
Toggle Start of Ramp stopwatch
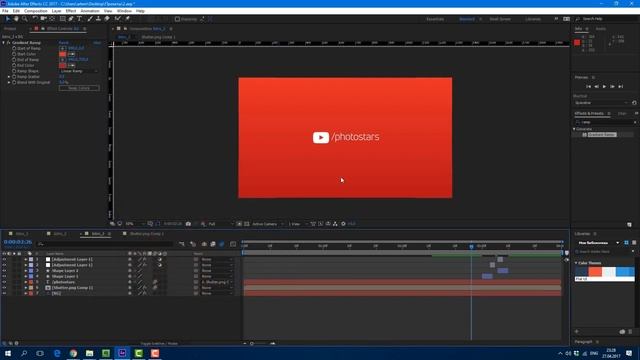[14, 48]
